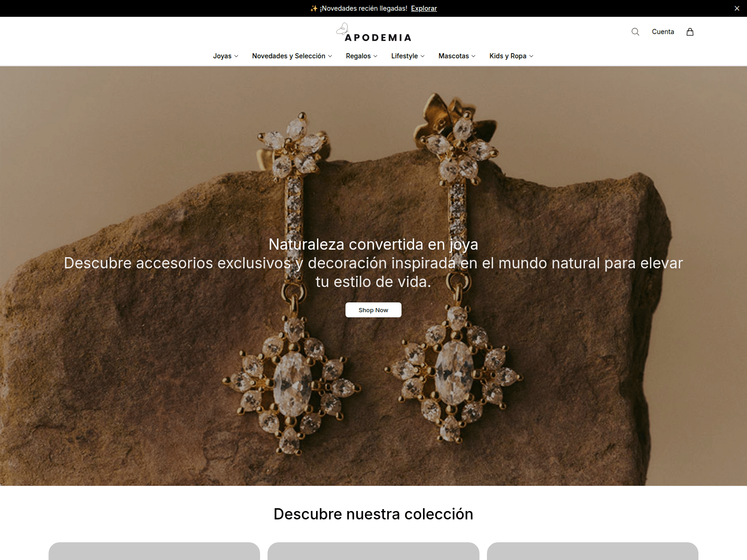
Task: Open the Lifestyle menu item
Action: (404, 56)
